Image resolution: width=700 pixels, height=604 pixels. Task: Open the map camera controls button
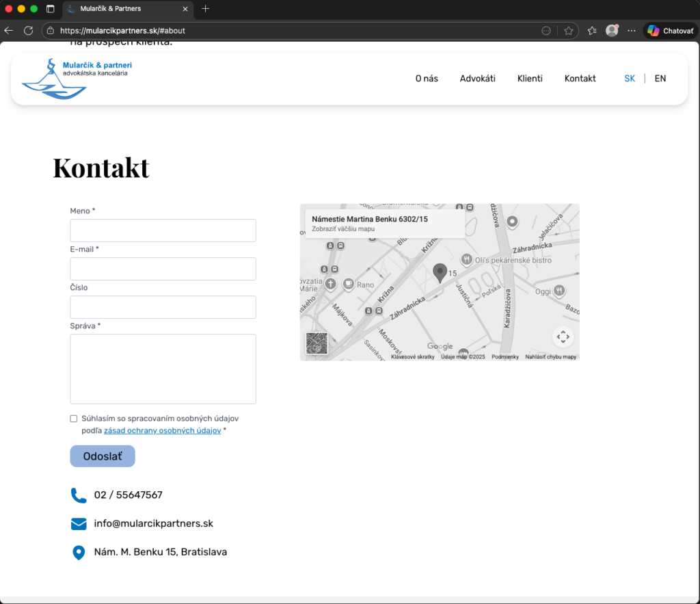[x=563, y=337]
